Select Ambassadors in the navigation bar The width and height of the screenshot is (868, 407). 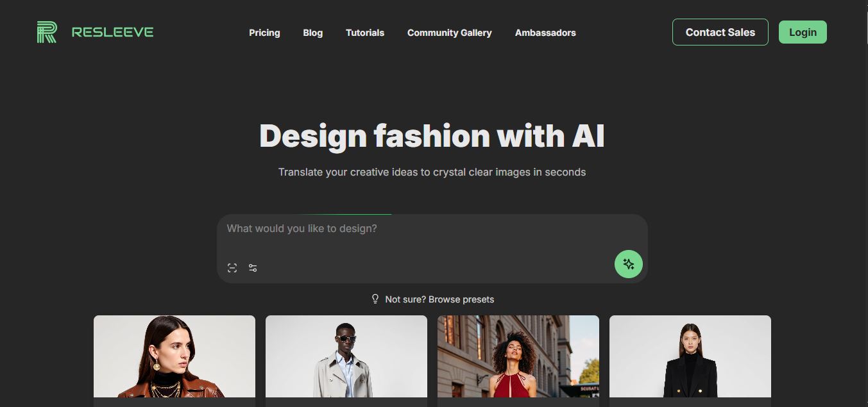pos(545,33)
